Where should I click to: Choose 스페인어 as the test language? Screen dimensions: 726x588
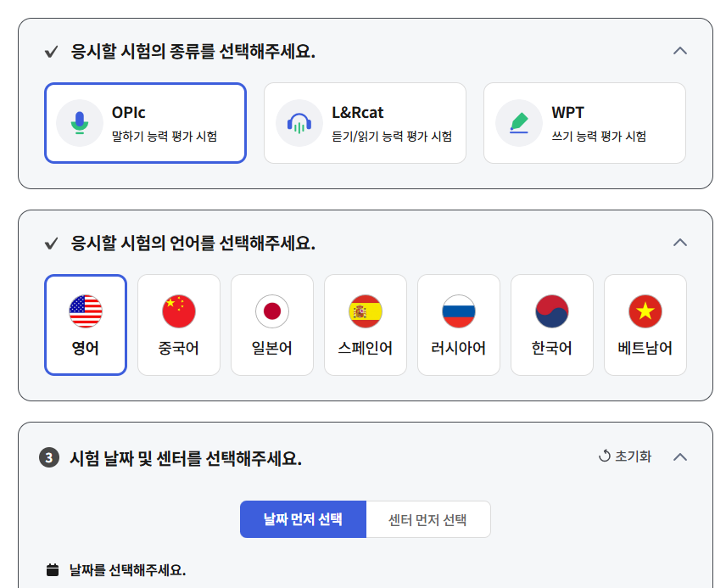tap(366, 325)
